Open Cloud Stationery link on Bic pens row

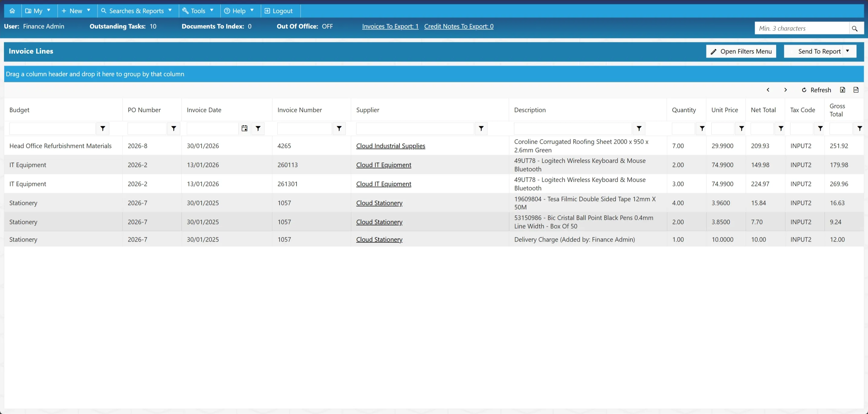(379, 222)
